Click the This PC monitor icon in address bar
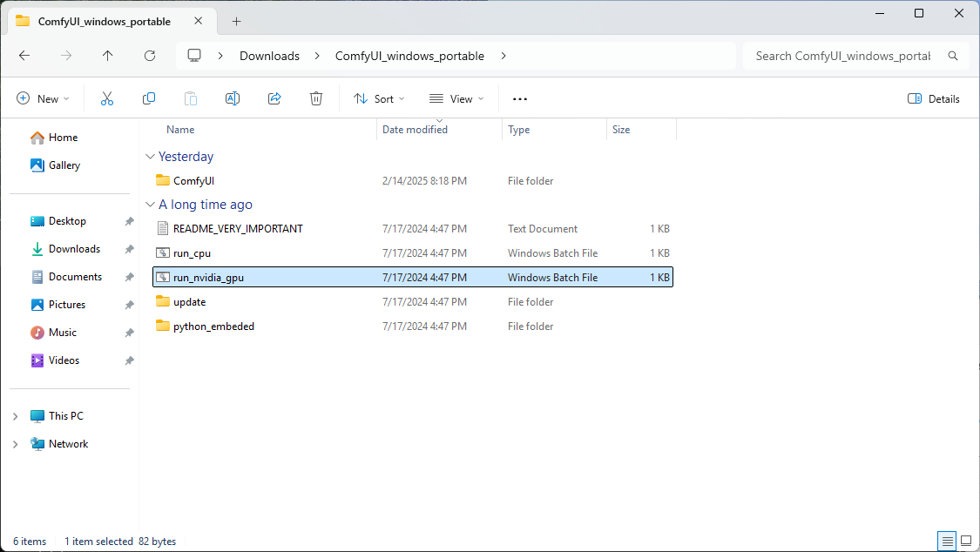Viewport: 980px width, 552px height. tap(194, 56)
